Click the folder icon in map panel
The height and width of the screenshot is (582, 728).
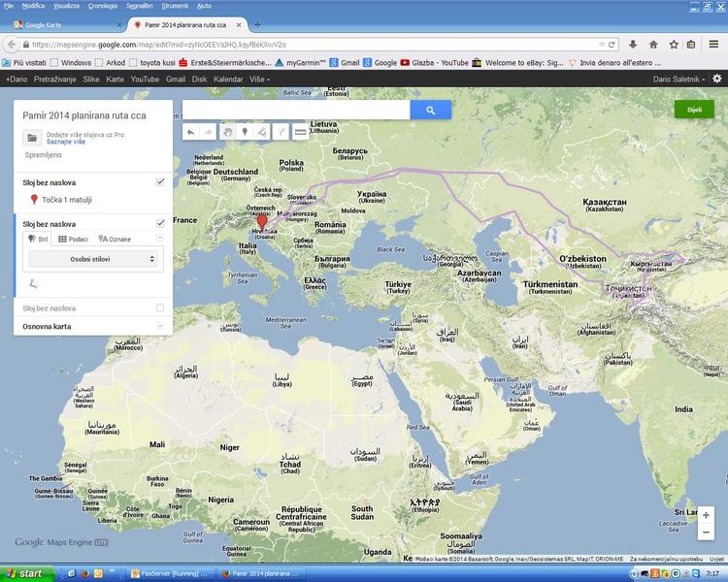[31, 139]
